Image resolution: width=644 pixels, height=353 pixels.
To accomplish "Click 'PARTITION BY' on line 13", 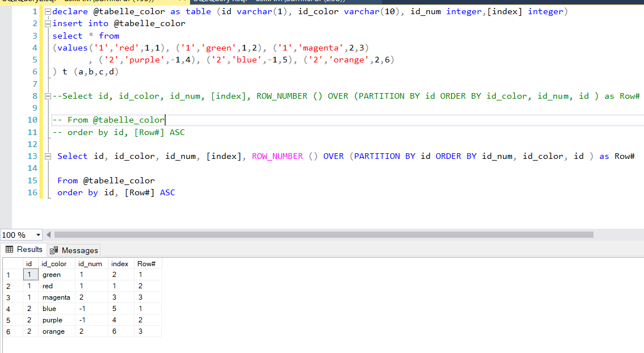I will (385, 156).
